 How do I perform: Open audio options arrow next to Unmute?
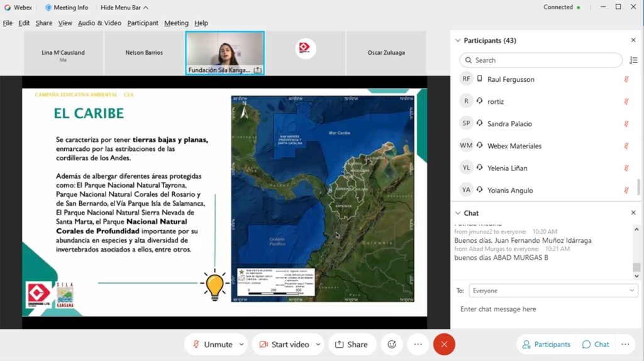point(241,344)
